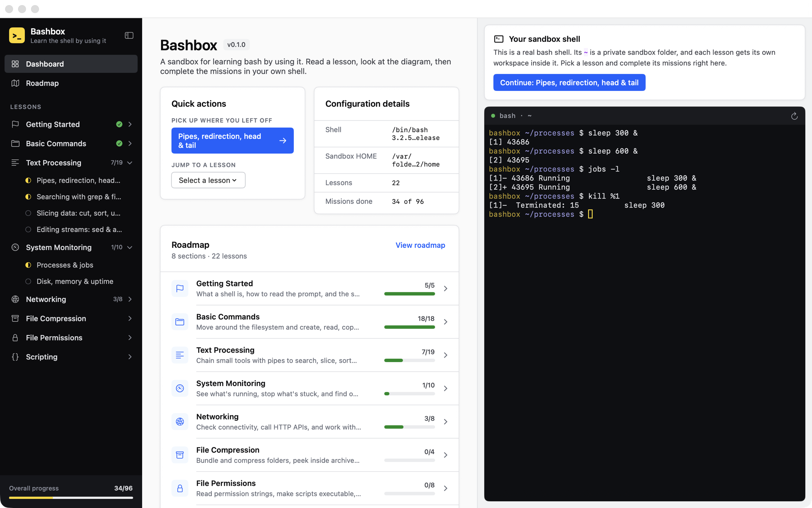Click the Getting Started flag icon in sidebar
The height and width of the screenshot is (508, 812).
tap(15, 124)
